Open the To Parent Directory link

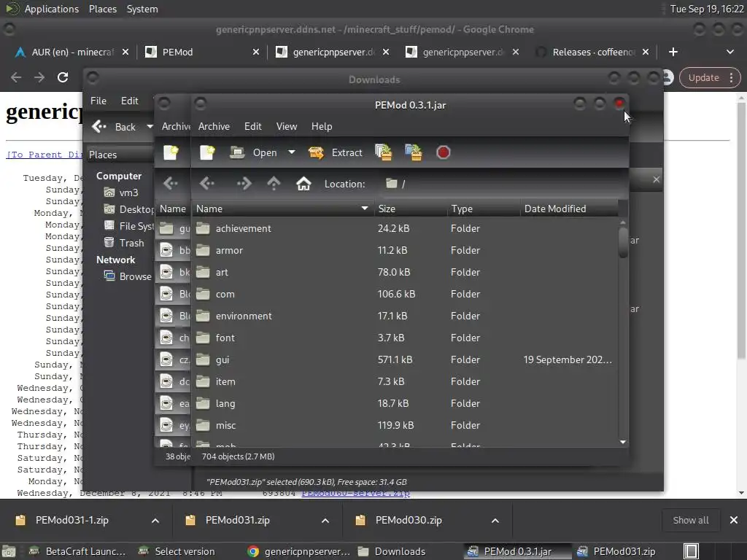tap(44, 155)
